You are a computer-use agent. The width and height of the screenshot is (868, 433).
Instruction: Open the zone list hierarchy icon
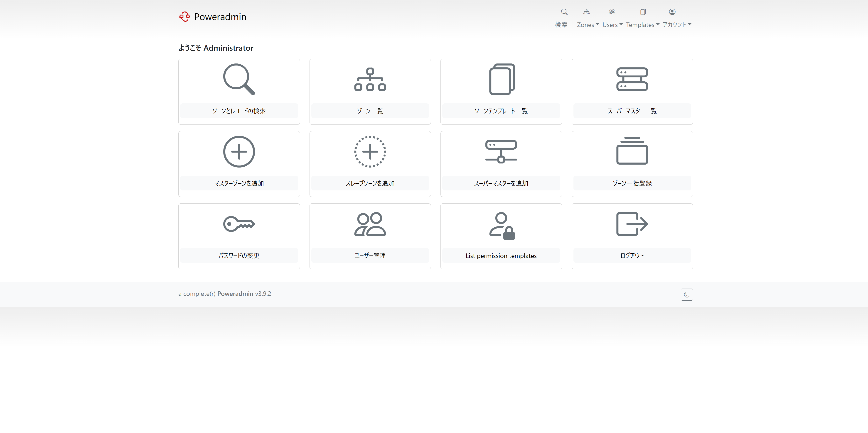click(x=370, y=80)
